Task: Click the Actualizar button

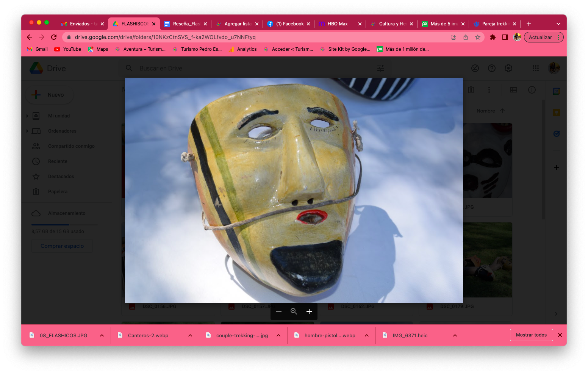Action: [x=540, y=37]
